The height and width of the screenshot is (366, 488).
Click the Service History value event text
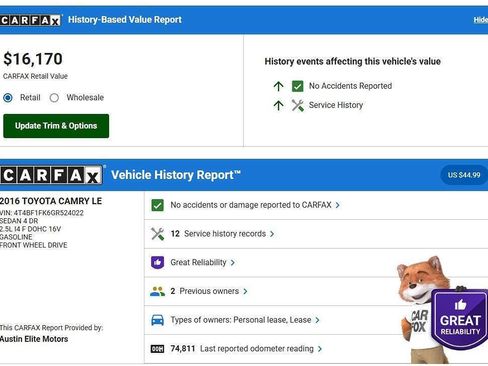pyautogui.click(x=336, y=105)
